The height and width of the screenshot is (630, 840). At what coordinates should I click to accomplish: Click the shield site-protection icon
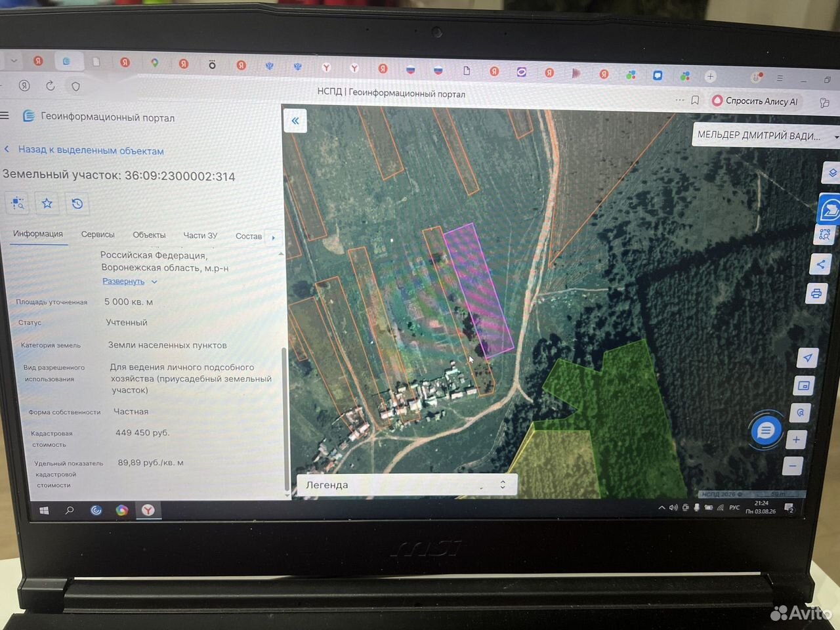[x=75, y=87]
